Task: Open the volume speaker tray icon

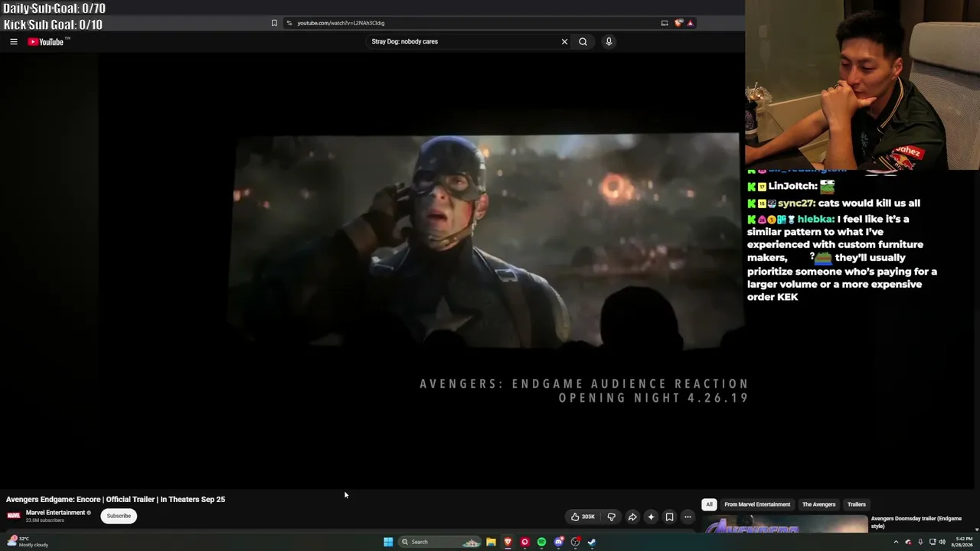Action: [x=942, y=542]
